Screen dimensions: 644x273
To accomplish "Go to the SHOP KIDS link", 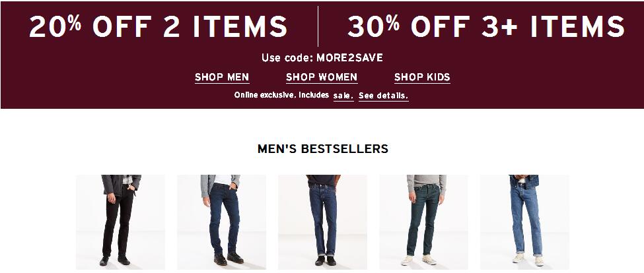I will pos(422,77).
